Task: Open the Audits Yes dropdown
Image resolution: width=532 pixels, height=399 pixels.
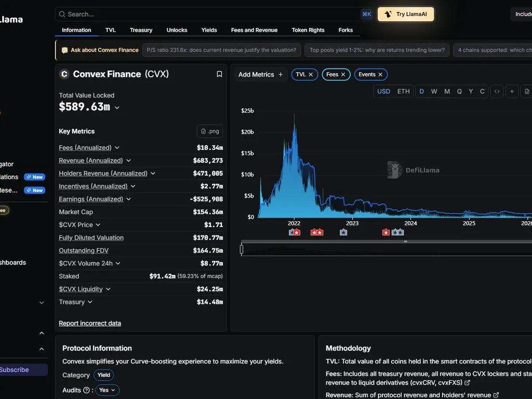Action: [107, 390]
